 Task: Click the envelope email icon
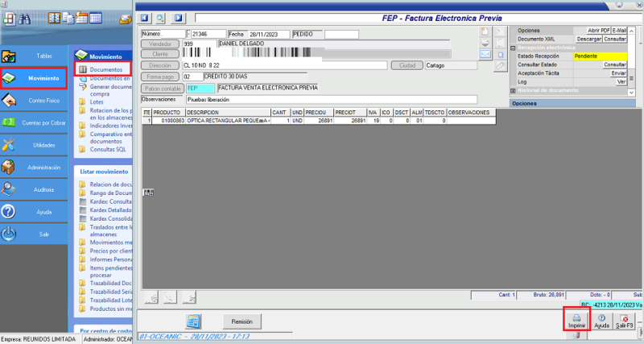point(485,54)
